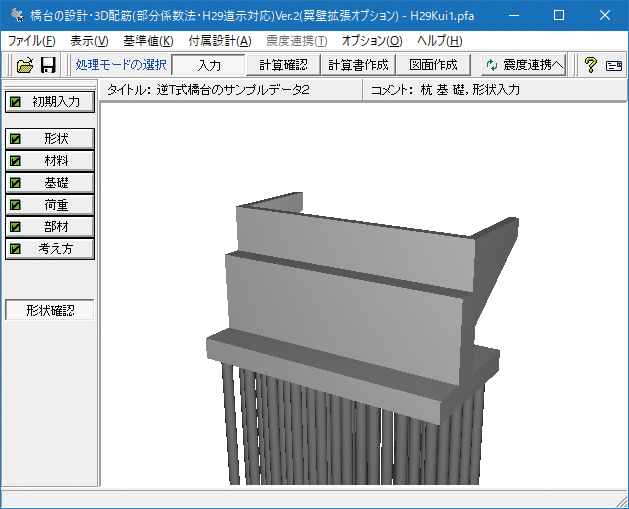Click the green check icon on 初期入力
Viewport: 629px width, 509px height.
click(15, 102)
